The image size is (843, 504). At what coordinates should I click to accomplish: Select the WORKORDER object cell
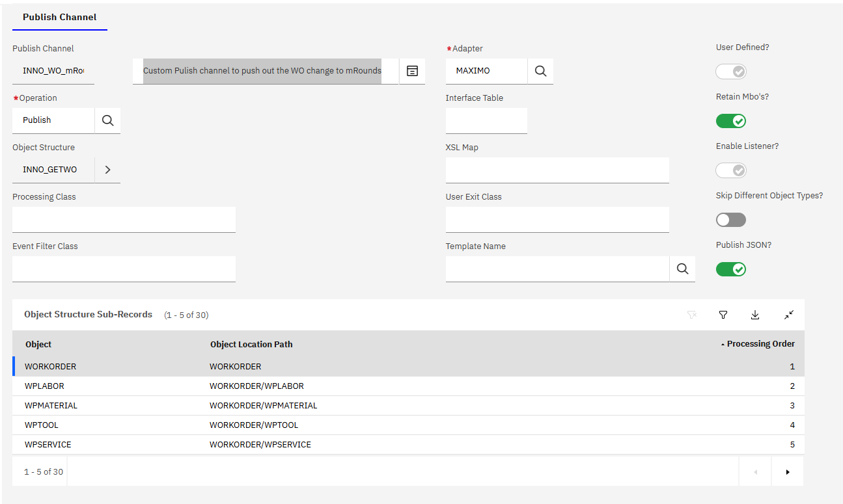(50, 367)
